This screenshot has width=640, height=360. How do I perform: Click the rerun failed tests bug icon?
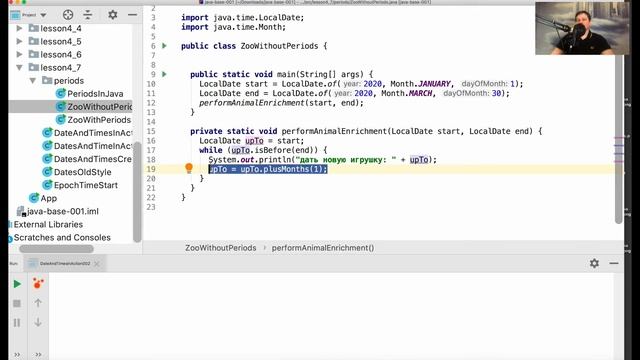pos(38,283)
